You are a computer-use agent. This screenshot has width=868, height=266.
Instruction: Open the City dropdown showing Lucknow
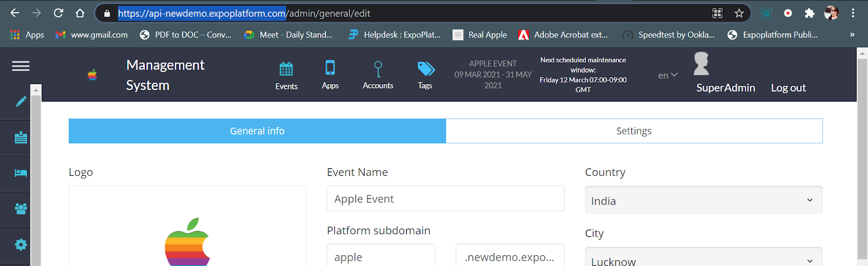704,257
